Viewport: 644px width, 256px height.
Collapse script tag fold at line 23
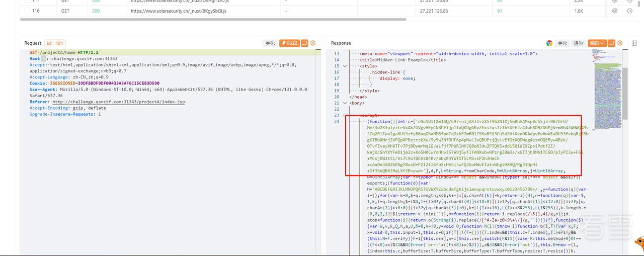(345, 115)
